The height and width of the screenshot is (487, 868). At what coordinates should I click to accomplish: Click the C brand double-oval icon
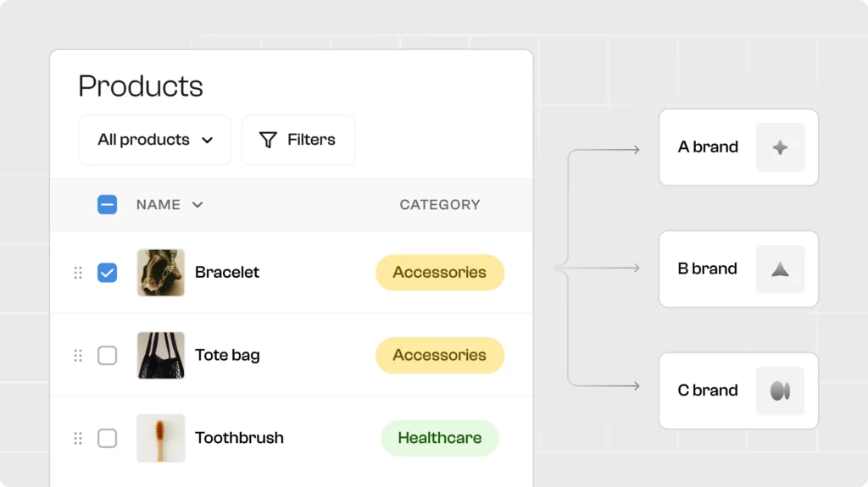[x=780, y=390]
